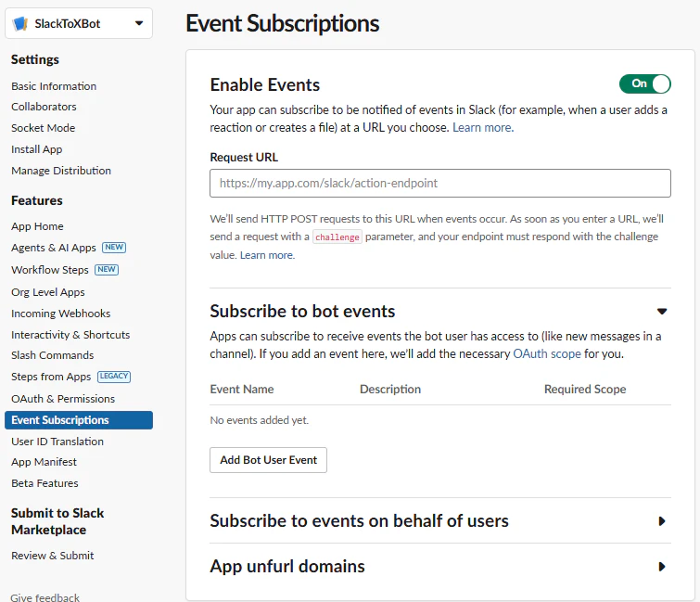Select App Home in Features
700x602 pixels.
[37, 226]
